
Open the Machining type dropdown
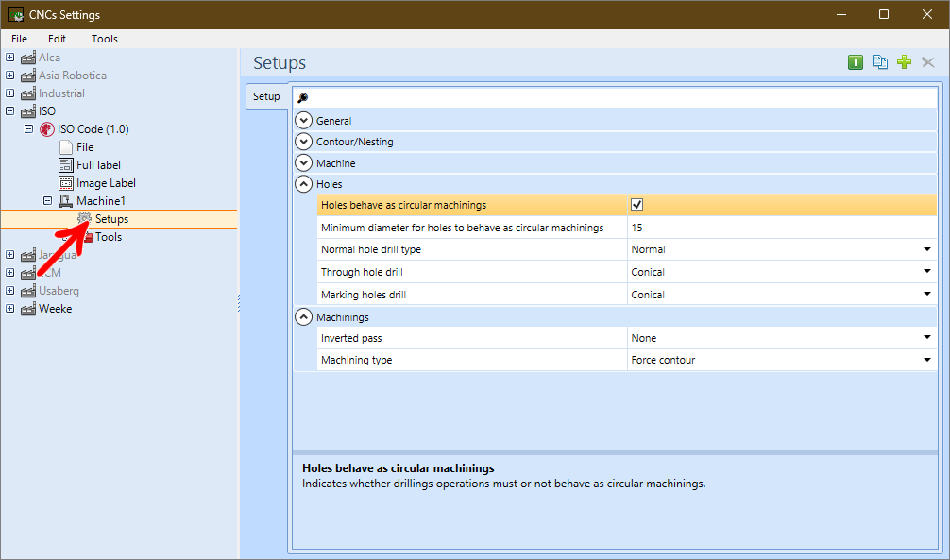pyautogui.click(x=927, y=360)
